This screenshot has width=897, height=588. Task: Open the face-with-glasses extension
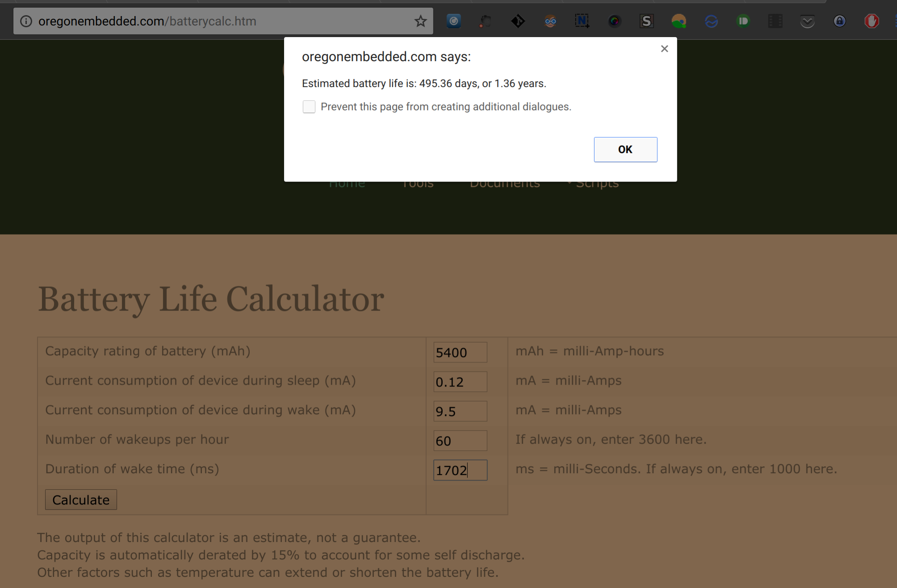pyautogui.click(x=550, y=21)
